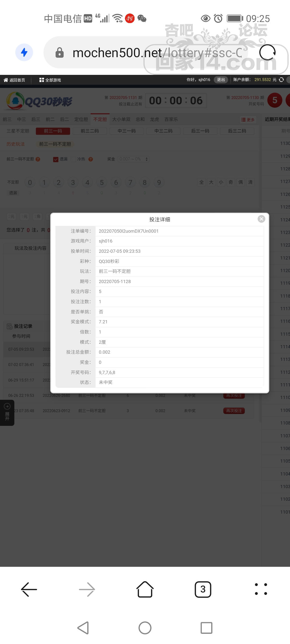This screenshot has height=644, width=290.
Task: Click the 退出 logout button
Action: click(221, 80)
